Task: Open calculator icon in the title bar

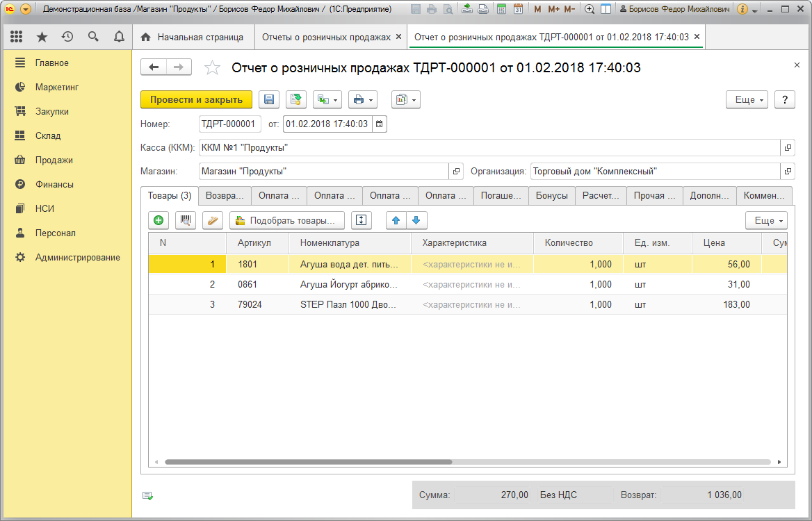Action: [x=501, y=9]
